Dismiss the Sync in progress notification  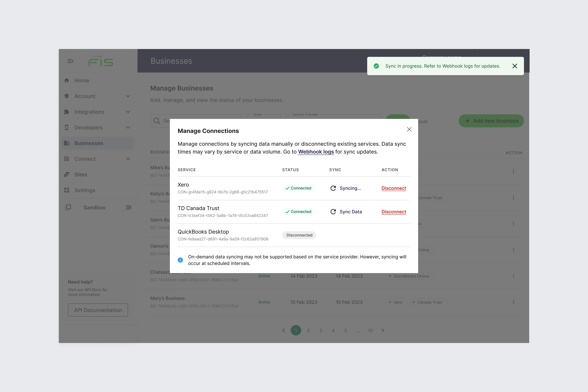[x=514, y=66]
